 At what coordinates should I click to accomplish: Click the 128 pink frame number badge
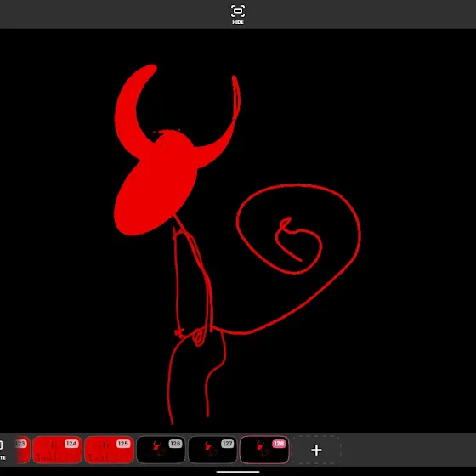(279, 444)
